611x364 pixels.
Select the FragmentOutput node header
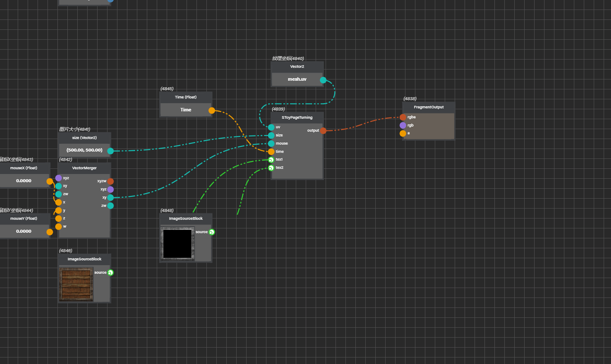pos(428,107)
